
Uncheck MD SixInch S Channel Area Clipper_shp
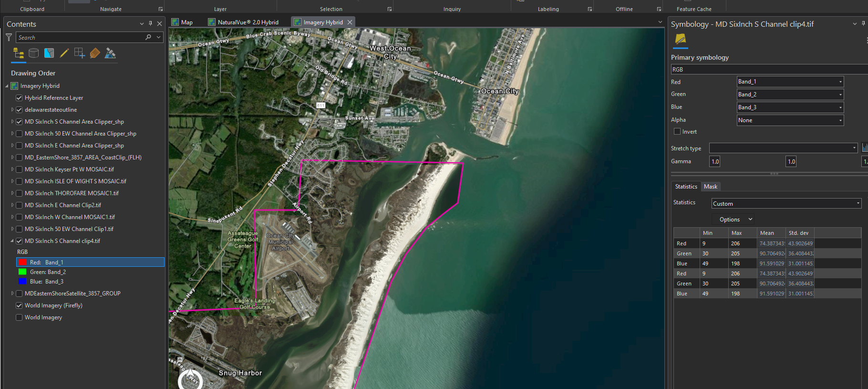click(x=19, y=122)
